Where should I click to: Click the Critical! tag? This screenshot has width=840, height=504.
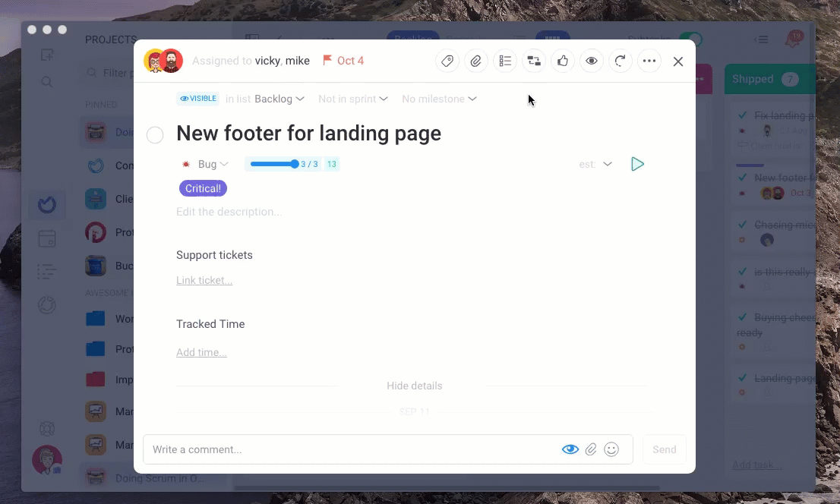203,188
